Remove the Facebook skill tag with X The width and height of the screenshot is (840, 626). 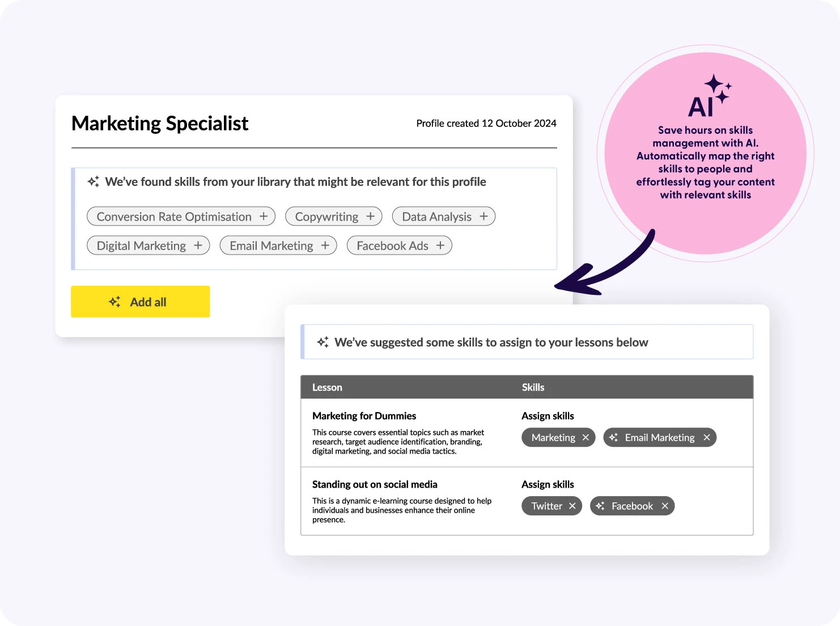(x=665, y=506)
